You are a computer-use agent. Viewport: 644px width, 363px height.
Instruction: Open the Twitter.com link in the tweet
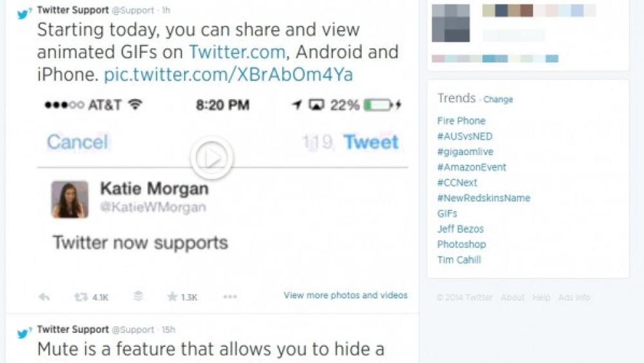pos(236,52)
